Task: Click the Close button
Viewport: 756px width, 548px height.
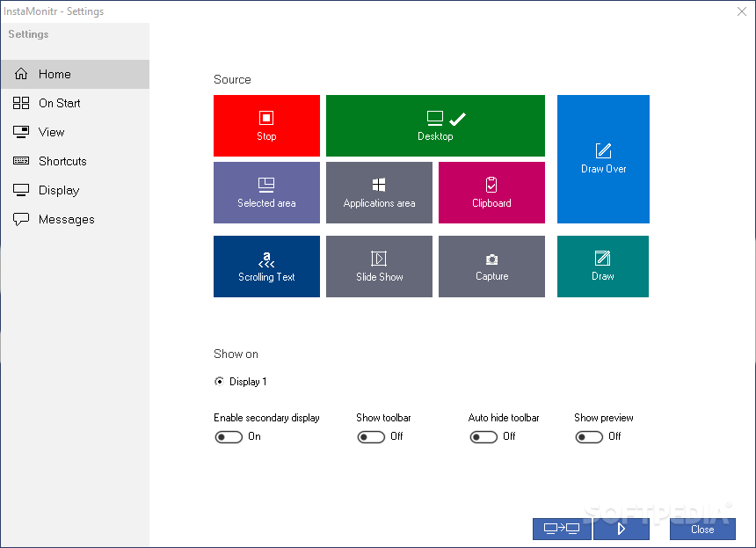Action: (x=702, y=530)
